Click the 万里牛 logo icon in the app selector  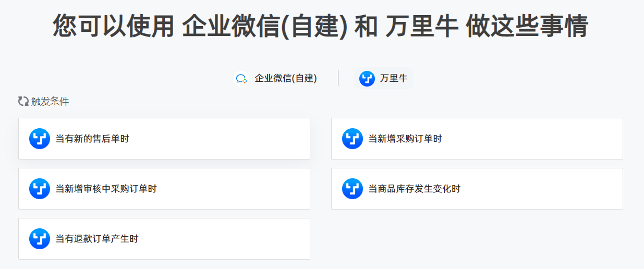(367, 79)
